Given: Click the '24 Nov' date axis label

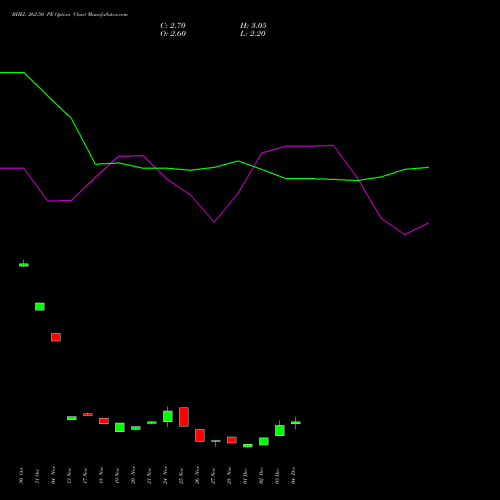Looking at the screenshot, I should [x=165, y=475].
